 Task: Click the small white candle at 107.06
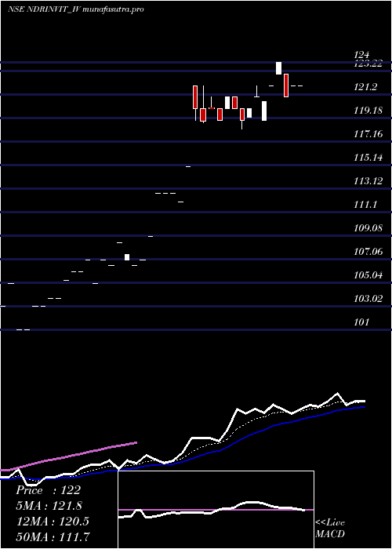point(127,257)
